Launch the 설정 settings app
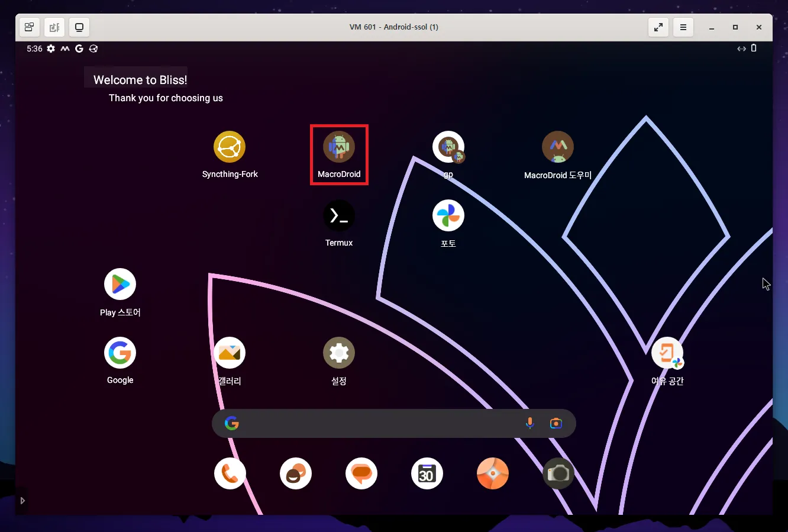788x532 pixels. (x=339, y=353)
